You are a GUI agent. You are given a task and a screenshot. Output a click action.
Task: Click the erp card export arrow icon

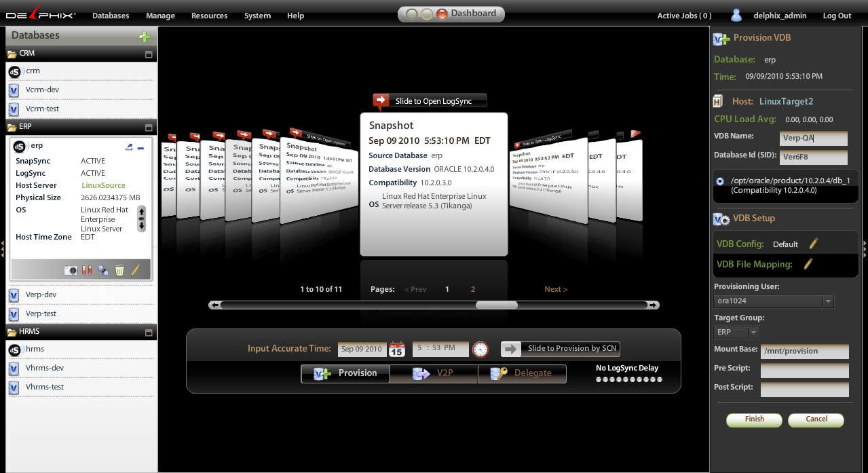[130, 147]
